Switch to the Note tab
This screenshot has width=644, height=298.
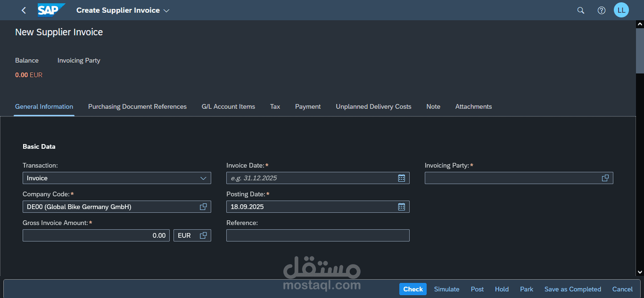[x=433, y=106]
